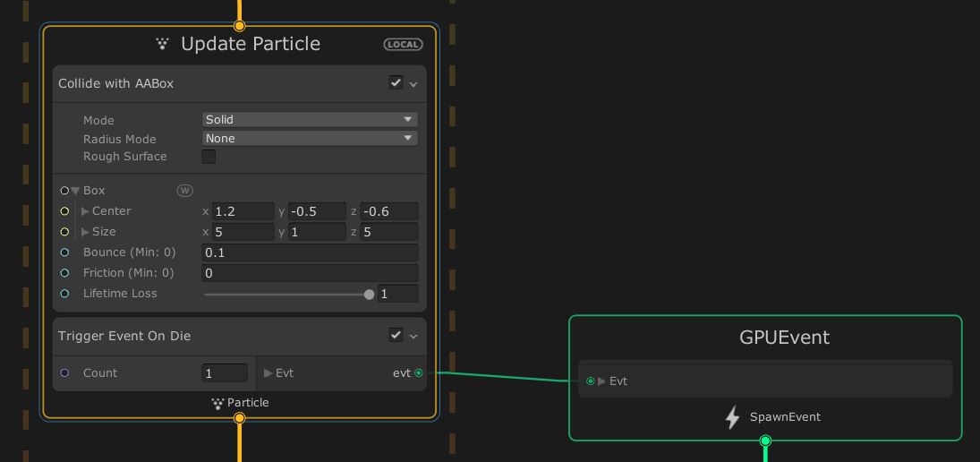The image size is (980, 462).
Task: Click the SpawnEvent lightning bolt icon
Action: 732,417
